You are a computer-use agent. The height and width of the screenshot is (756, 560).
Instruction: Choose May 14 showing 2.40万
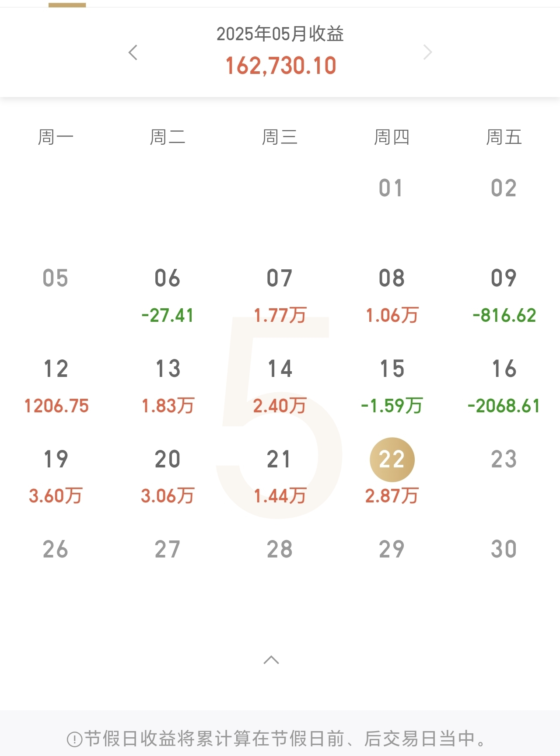click(280, 387)
